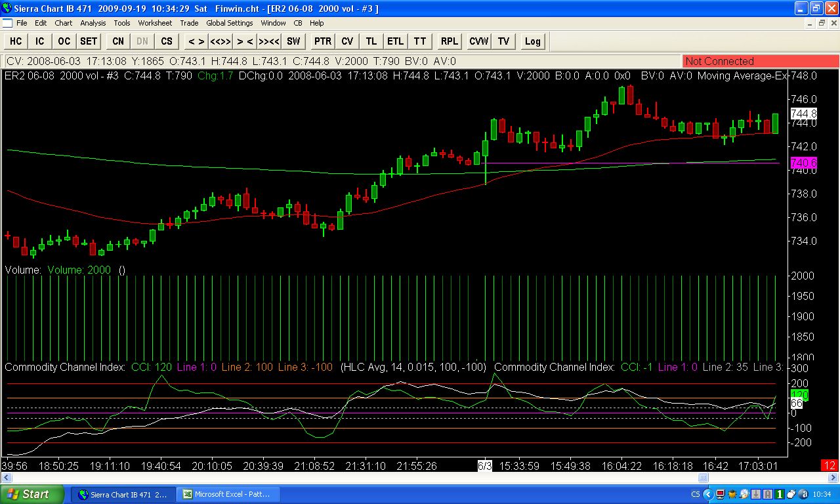Click the IC toolbar button
The height and width of the screenshot is (504, 840).
(40, 41)
